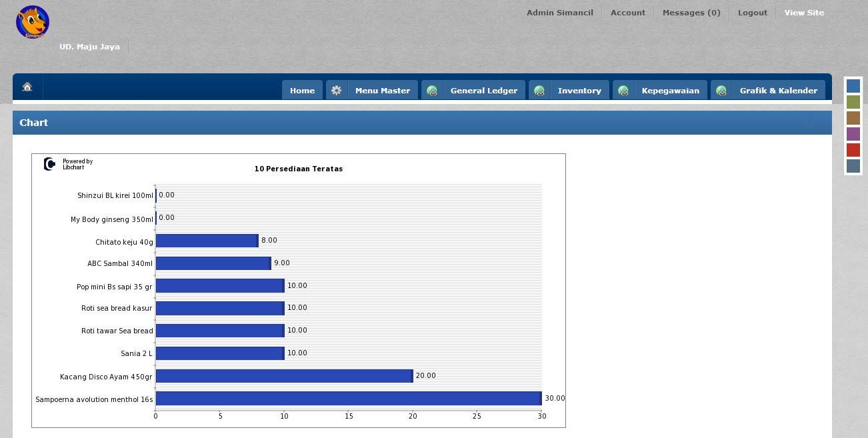Open the Kepegawaian dropdown
Image resolution: width=868 pixels, height=438 pixels.
click(671, 90)
